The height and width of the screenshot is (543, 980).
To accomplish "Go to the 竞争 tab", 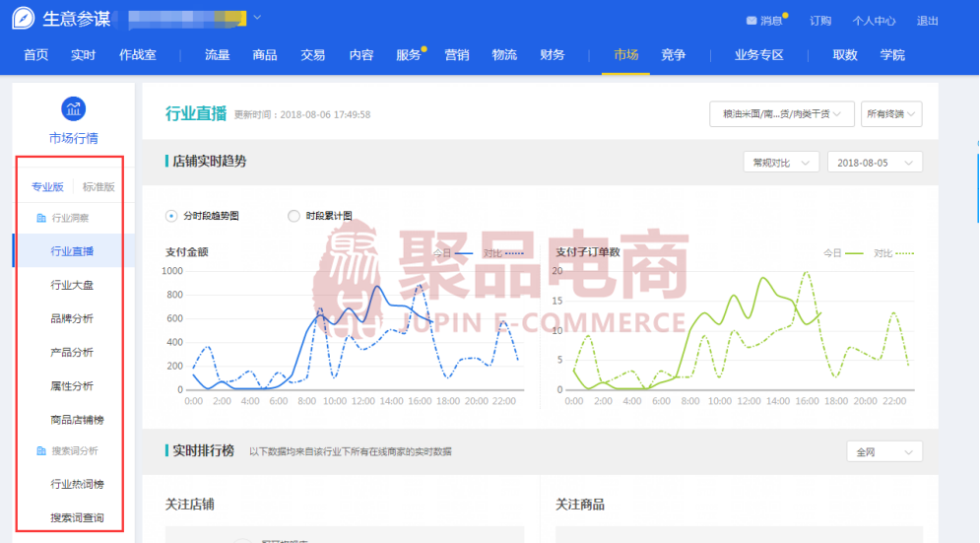I will coord(674,55).
